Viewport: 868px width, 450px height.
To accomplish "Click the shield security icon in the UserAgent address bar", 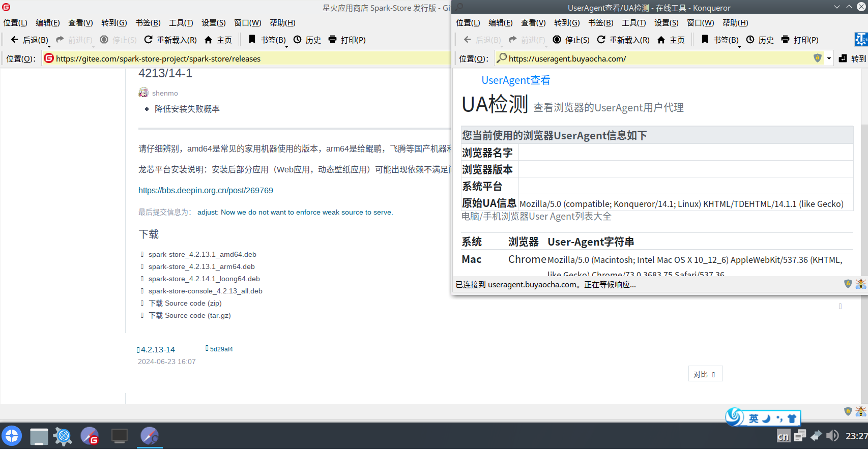I will [x=817, y=58].
